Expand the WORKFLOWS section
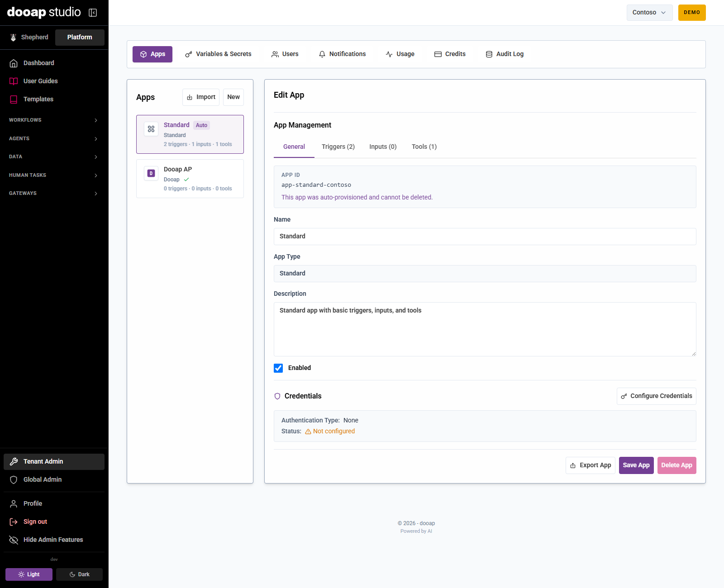The image size is (724, 588). point(54,120)
